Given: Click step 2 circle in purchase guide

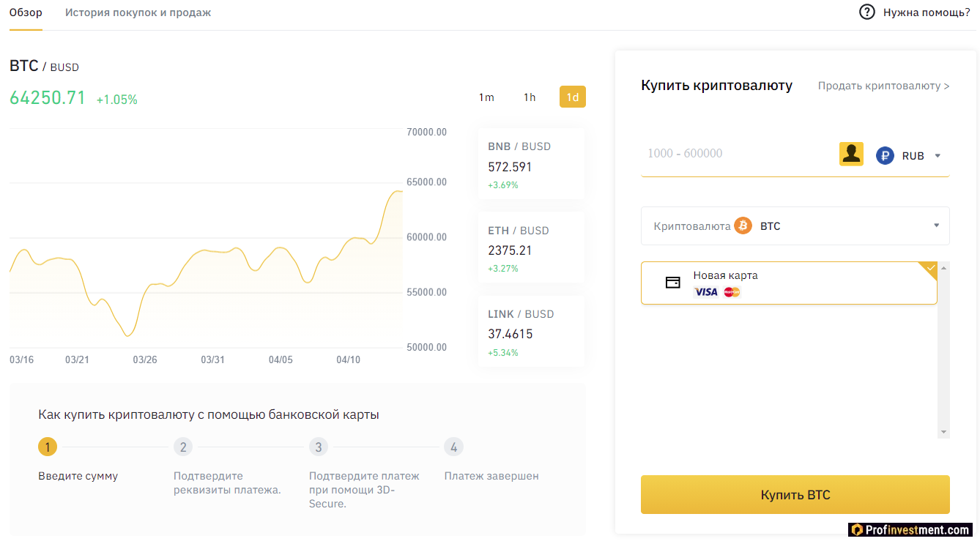Looking at the screenshot, I should tap(183, 447).
